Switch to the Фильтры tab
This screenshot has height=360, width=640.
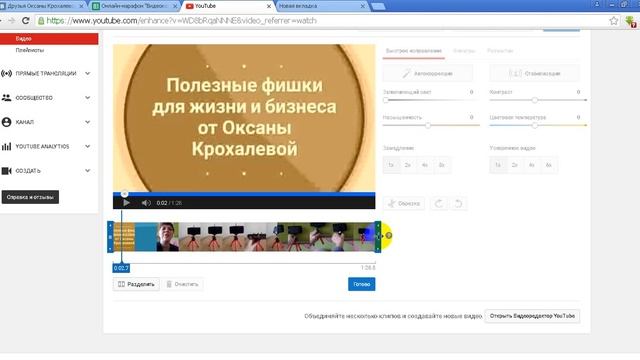click(464, 51)
